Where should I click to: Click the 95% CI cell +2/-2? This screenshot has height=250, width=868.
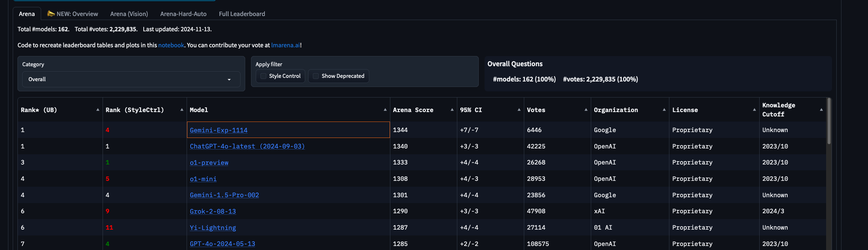490,243
